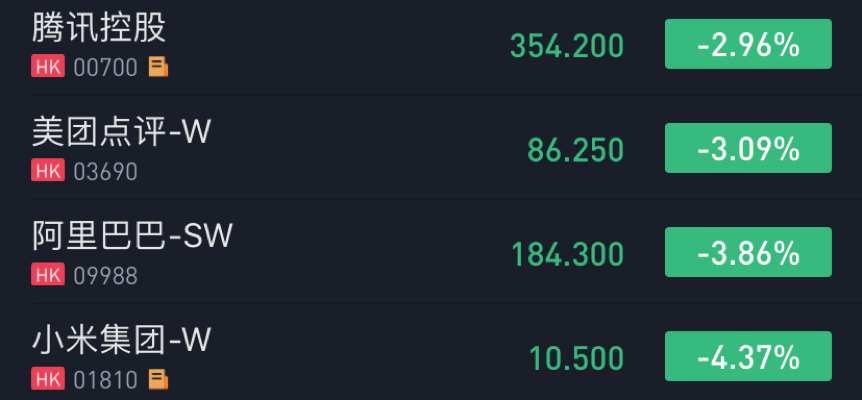Click the HK market badge under 阿里巴巴-SW
Viewport: 862px width, 400px height.
coord(47,275)
